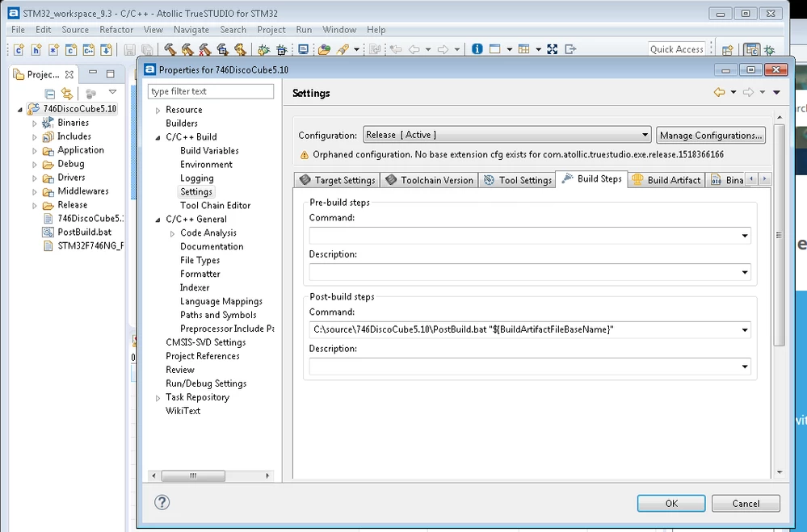The height and width of the screenshot is (532, 807).
Task: Open Pre-build Command dropdown arrow
Action: coord(744,236)
